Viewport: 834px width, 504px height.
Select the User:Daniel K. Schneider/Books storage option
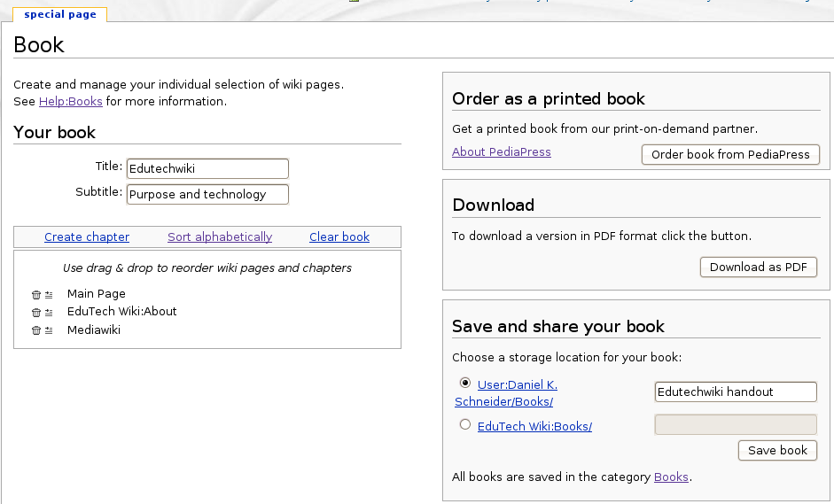465,383
